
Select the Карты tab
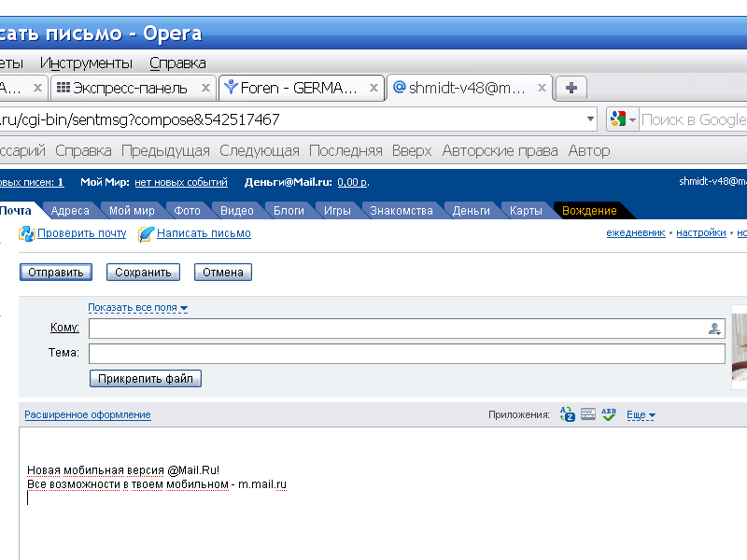coord(526,211)
